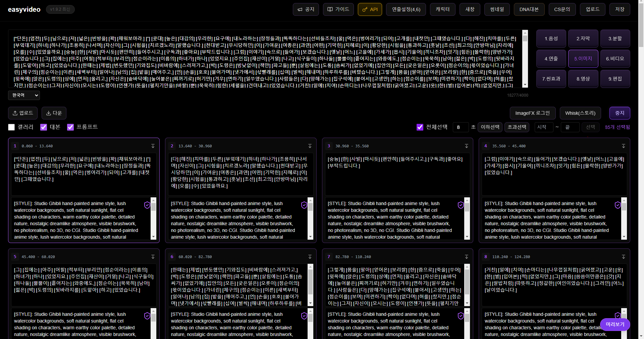Click the 미리보기 preview button
The height and width of the screenshot is (339, 644).
(615, 324)
